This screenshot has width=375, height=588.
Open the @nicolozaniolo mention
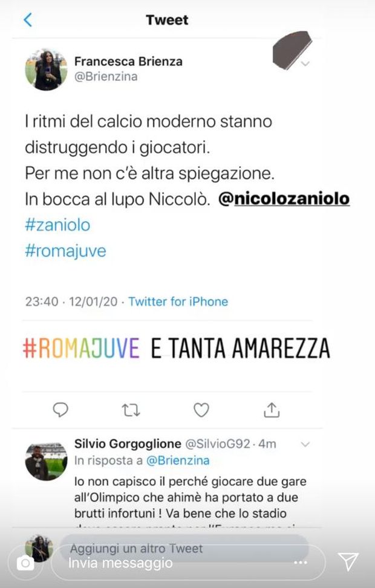[284, 199]
